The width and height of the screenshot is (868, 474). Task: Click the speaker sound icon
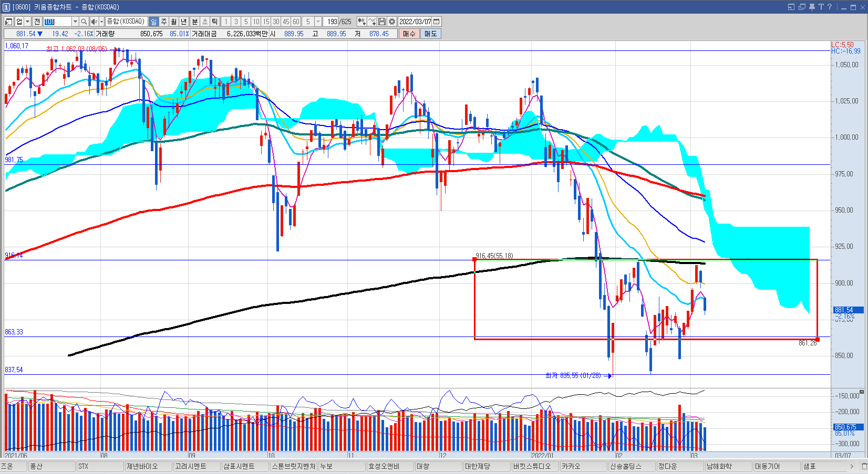(94, 22)
